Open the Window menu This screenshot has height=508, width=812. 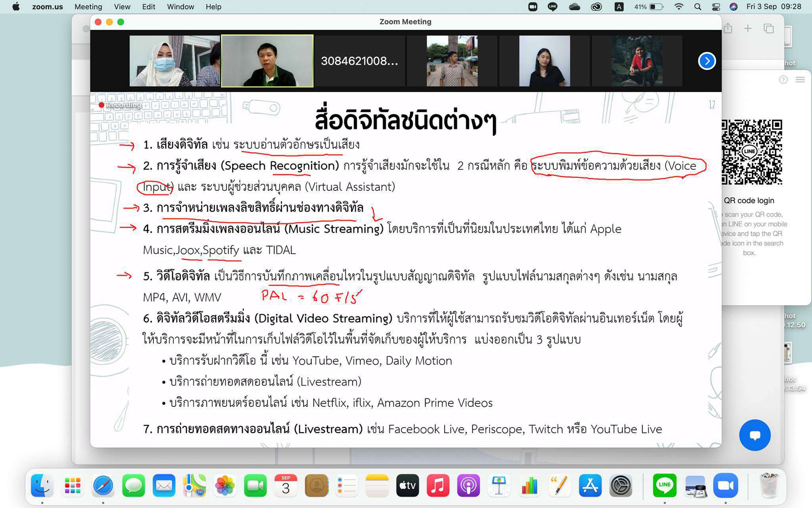click(180, 7)
